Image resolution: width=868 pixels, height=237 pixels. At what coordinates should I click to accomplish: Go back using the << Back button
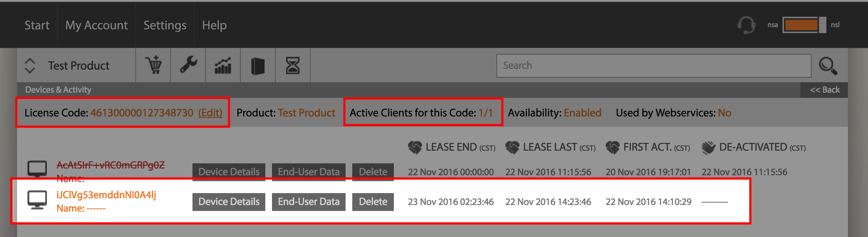(x=824, y=90)
